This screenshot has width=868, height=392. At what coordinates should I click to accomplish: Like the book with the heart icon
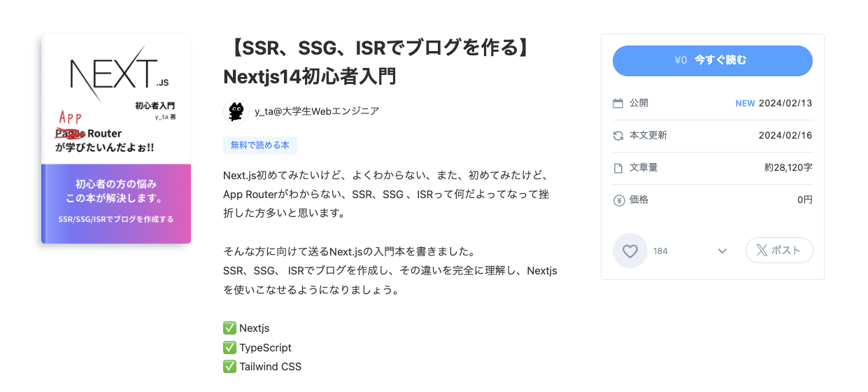pos(630,251)
